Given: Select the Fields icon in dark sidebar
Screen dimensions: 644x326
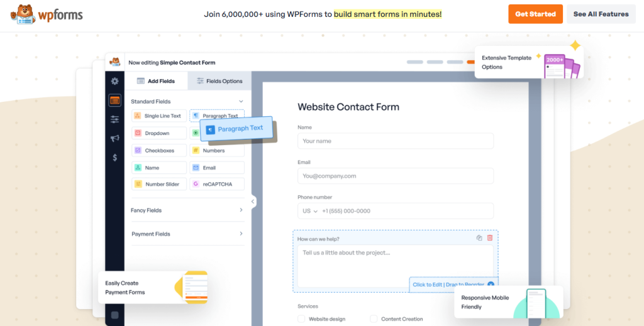Looking at the screenshot, I should tap(114, 101).
